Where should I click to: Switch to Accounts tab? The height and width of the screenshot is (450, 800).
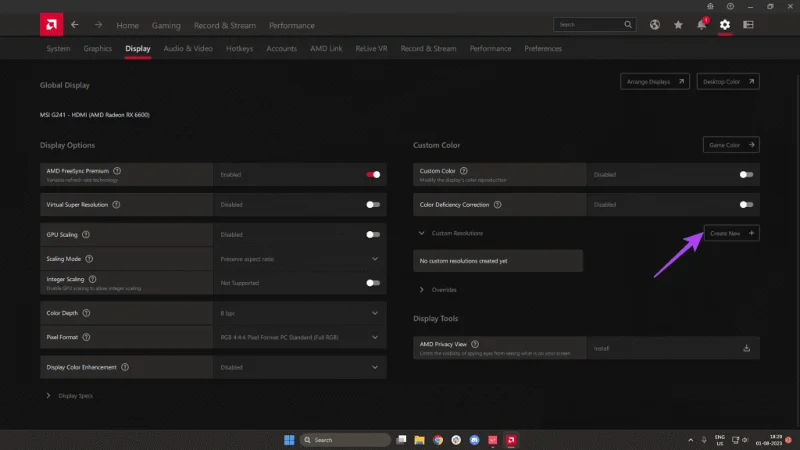coord(281,48)
